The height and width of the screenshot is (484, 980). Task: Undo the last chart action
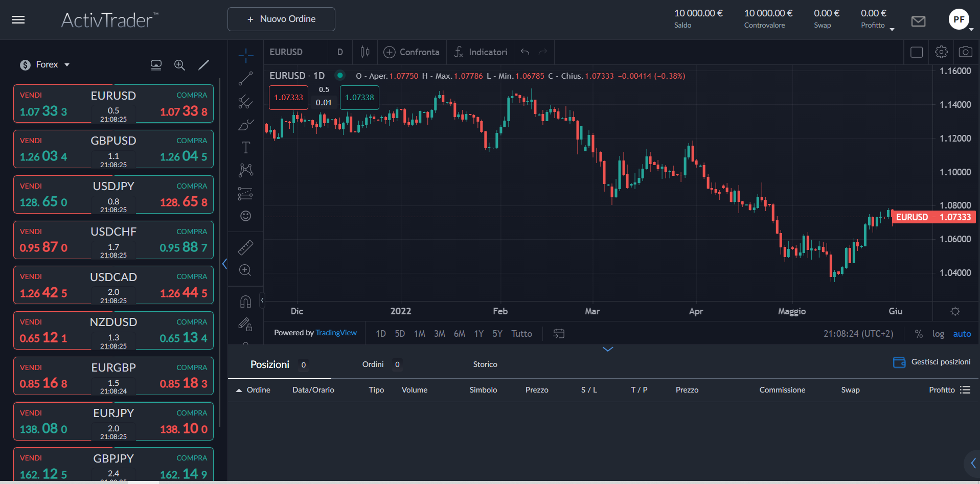(525, 52)
